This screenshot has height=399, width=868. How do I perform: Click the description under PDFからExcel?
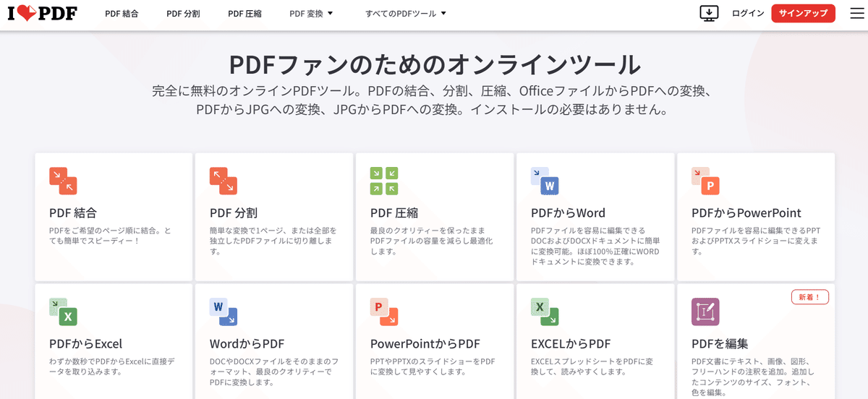click(x=113, y=366)
